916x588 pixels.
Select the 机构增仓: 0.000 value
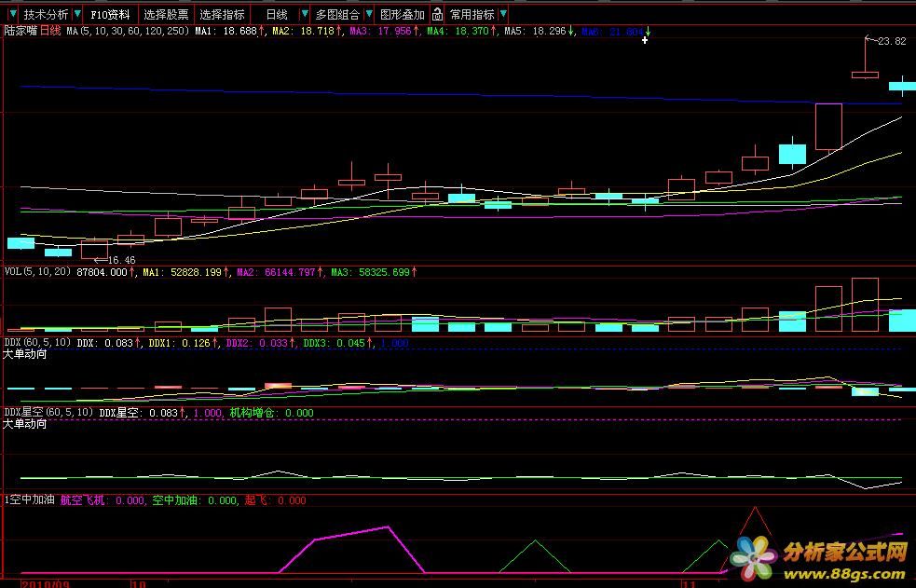coord(272,412)
